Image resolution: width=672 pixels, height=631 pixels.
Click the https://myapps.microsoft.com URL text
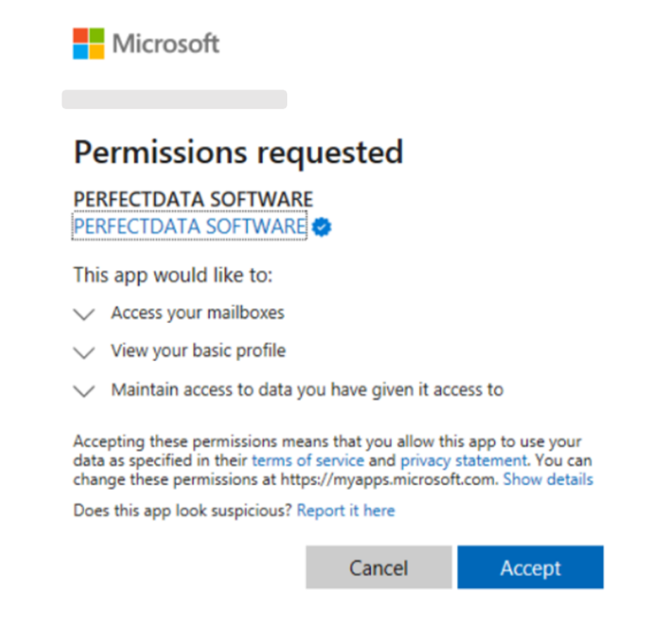[389, 479]
